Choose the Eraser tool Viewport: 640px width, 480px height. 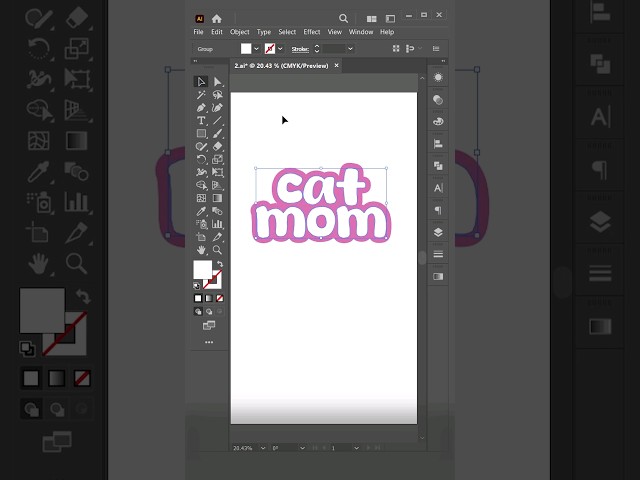[x=217, y=147]
